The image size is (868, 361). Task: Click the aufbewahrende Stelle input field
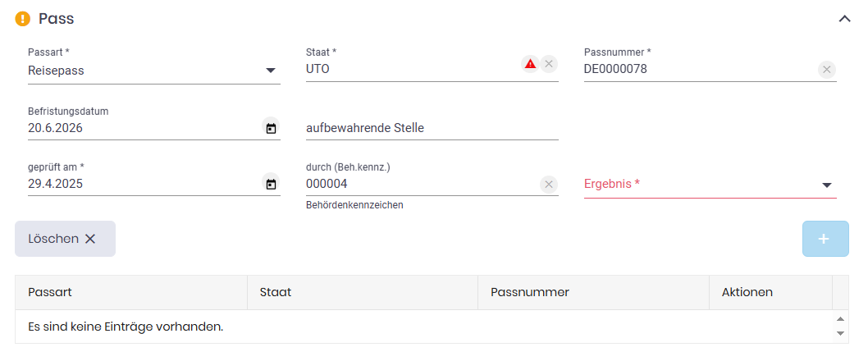[x=432, y=129]
